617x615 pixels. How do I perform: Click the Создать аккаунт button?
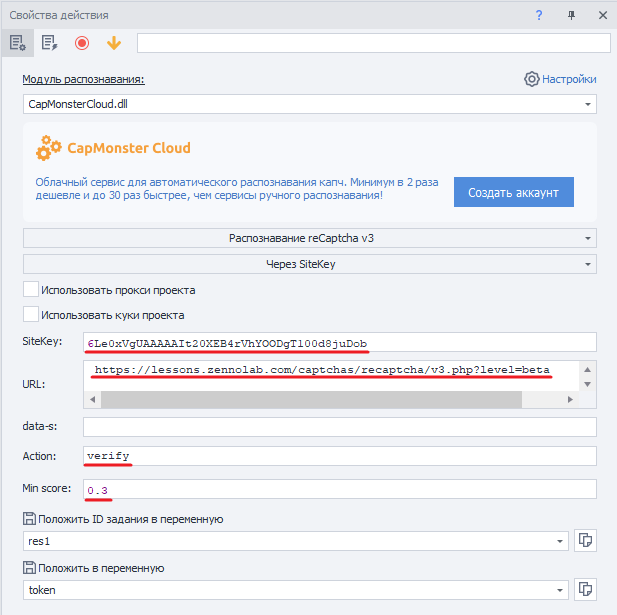(513, 192)
